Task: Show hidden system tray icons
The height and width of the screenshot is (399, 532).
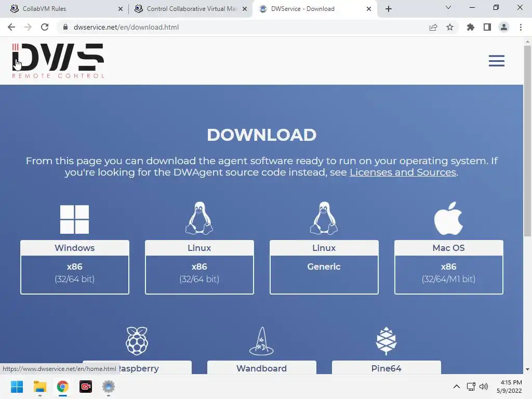Action: [x=457, y=387]
